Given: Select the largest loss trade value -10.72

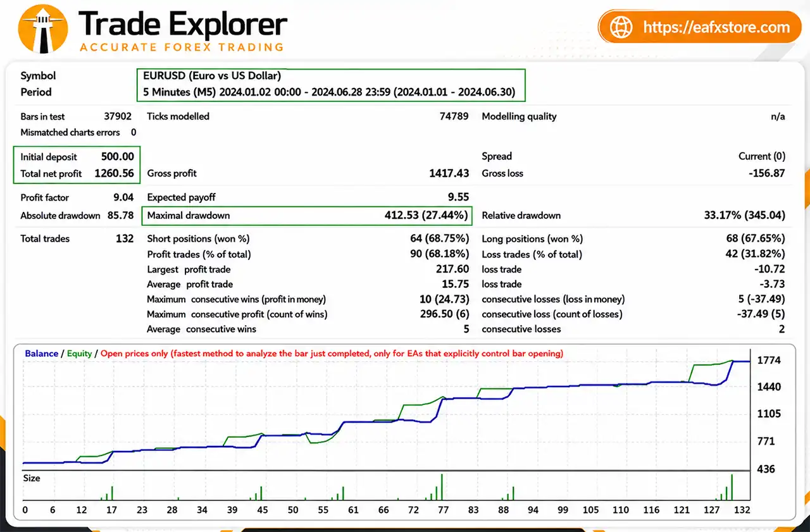Looking at the screenshot, I should click(x=771, y=269).
